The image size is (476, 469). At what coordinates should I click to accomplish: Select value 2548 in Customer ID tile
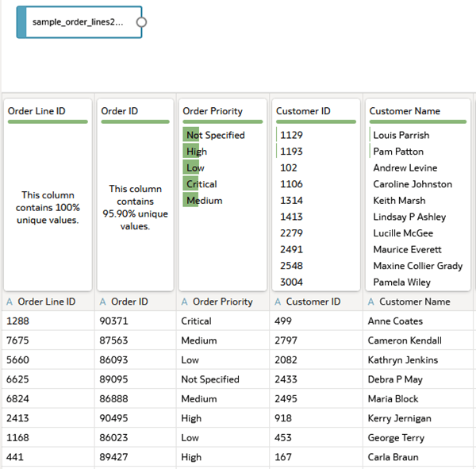[291, 266]
